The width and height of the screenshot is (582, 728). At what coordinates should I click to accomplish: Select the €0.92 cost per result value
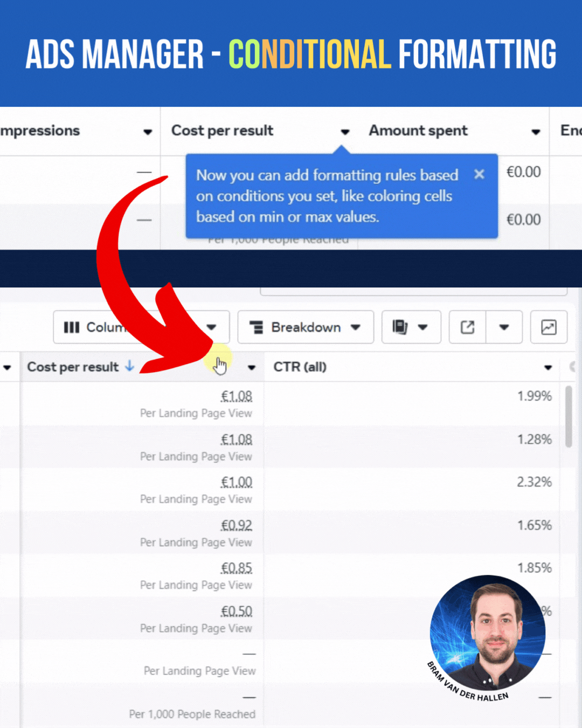pyautogui.click(x=237, y=525)
